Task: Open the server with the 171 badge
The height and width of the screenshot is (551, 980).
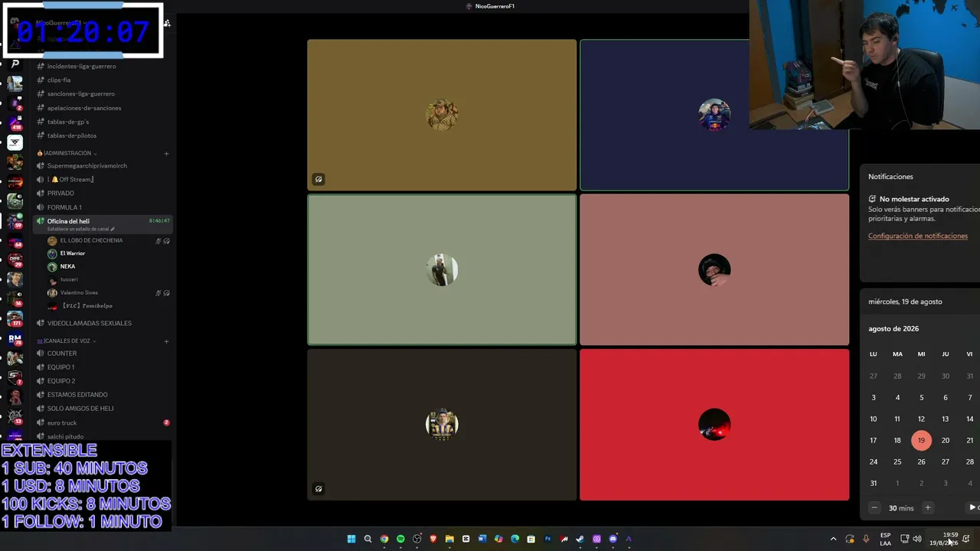Action: pyautogui.click(x=15, y=318)
